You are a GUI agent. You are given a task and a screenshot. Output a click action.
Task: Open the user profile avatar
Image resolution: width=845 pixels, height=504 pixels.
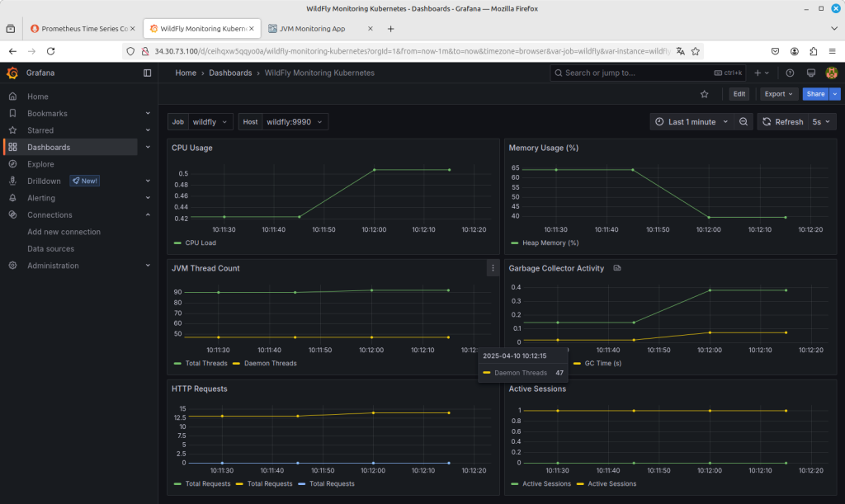832,73
